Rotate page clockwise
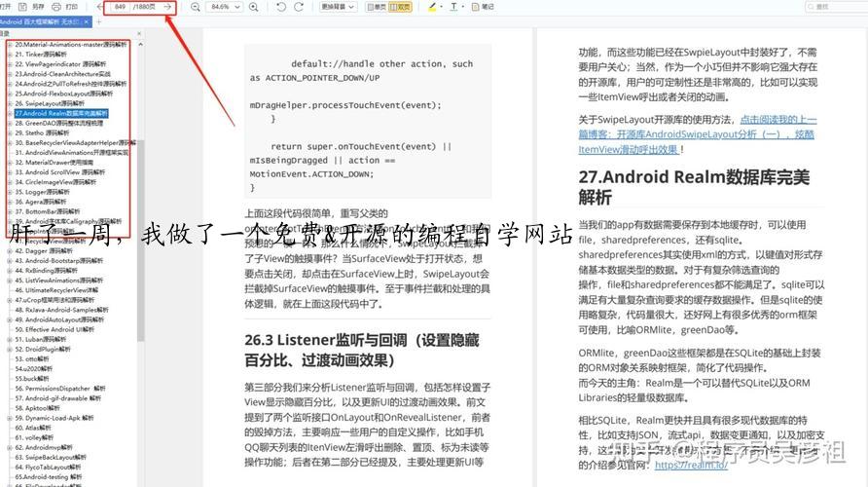Image resolution: width=868 pixels, height=487 pixels. [x=299, y=7]
